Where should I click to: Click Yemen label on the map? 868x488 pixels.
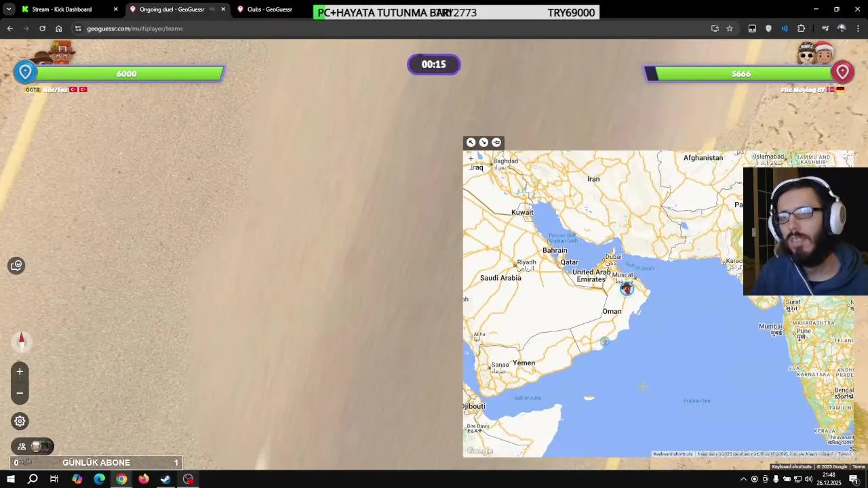coord(524,363)
